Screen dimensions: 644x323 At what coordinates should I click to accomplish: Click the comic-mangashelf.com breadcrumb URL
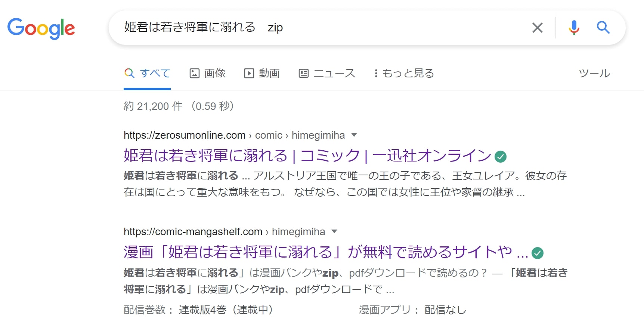coord(224,232)
